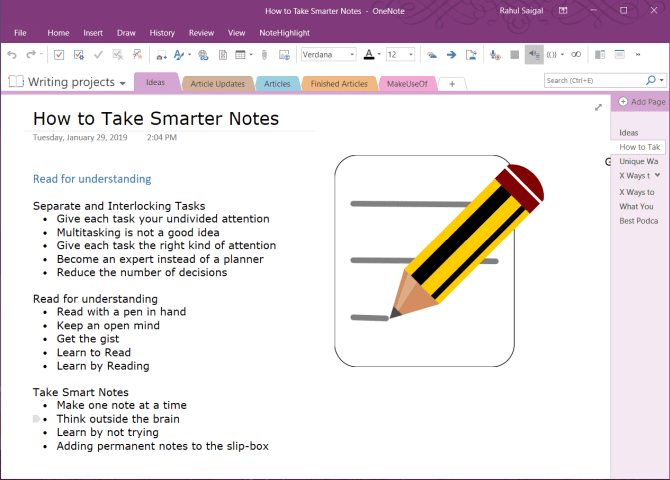The image size is (670, 480).
Task: Expand the page with the full-page arrow
Action: tap(598, 107)
